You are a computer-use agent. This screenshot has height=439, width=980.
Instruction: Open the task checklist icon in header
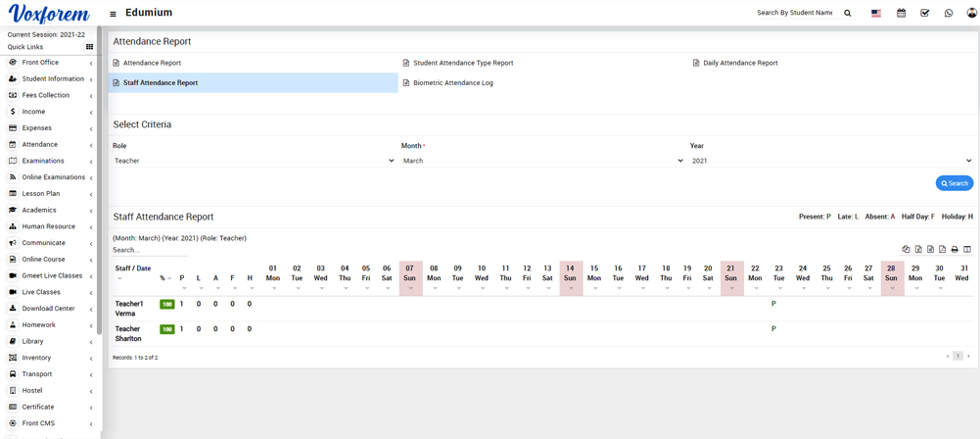924,14
